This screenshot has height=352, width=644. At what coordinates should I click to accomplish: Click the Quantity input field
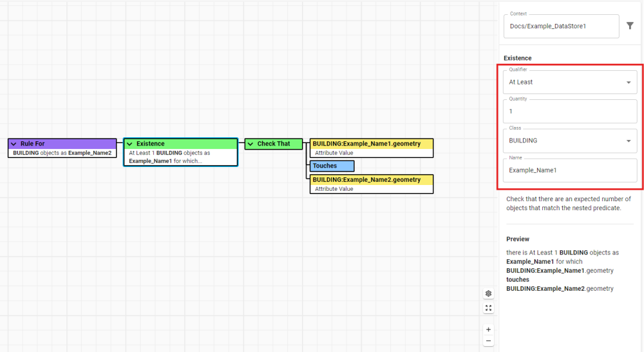[570, 112]
